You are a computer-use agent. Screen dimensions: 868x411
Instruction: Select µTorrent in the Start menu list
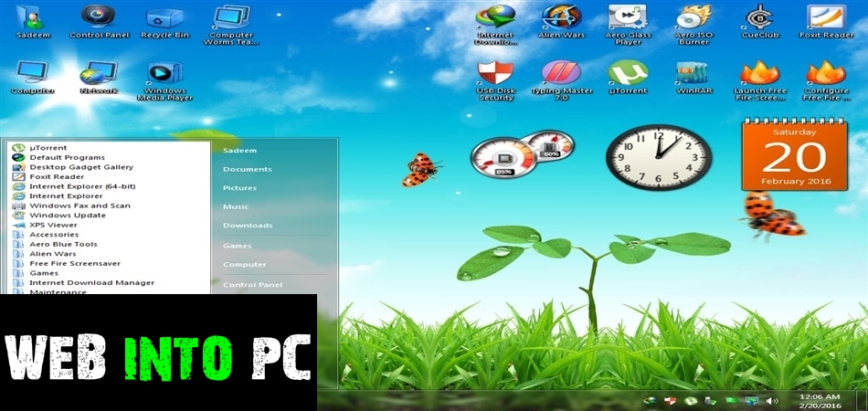[x=110, y=148]
